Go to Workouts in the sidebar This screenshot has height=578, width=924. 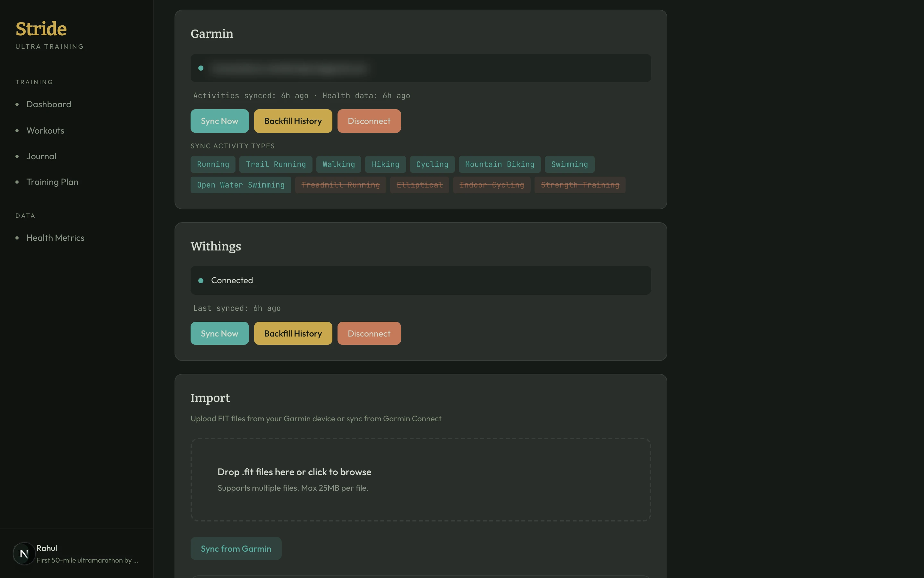pyautogui.click(x=45, y=131)
